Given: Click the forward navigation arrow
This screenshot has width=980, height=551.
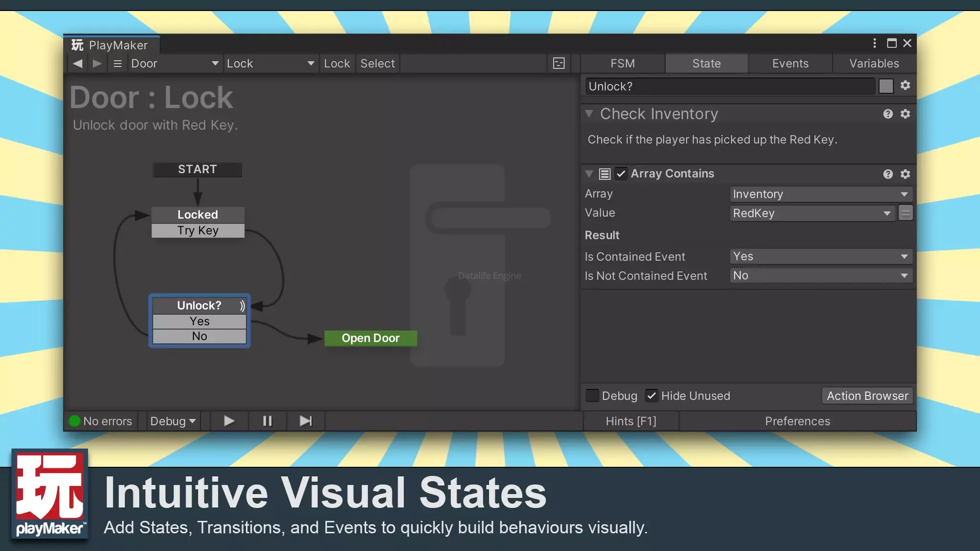Looking at the screenshot, I should 97,63.
